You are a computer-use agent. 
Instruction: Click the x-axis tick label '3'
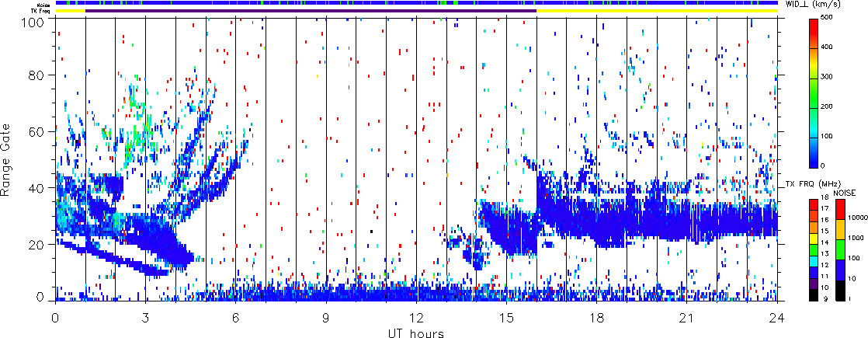click(x=145, y=318)
